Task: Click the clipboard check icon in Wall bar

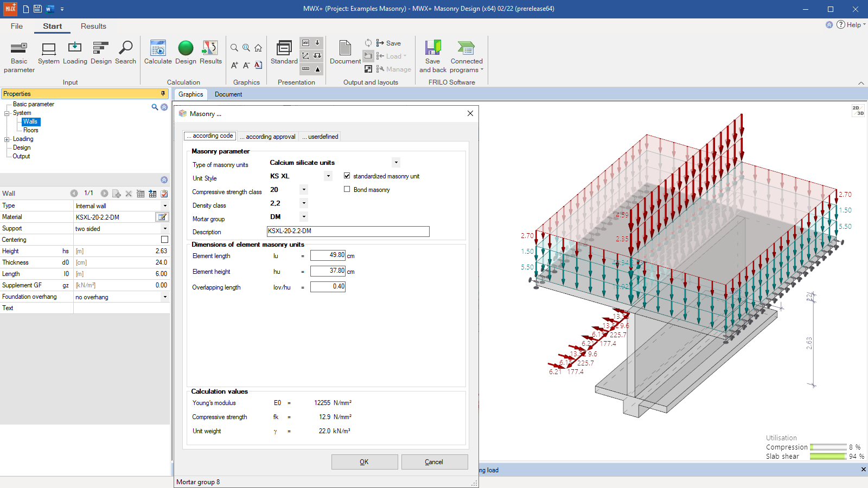Action: click(164, 194)
